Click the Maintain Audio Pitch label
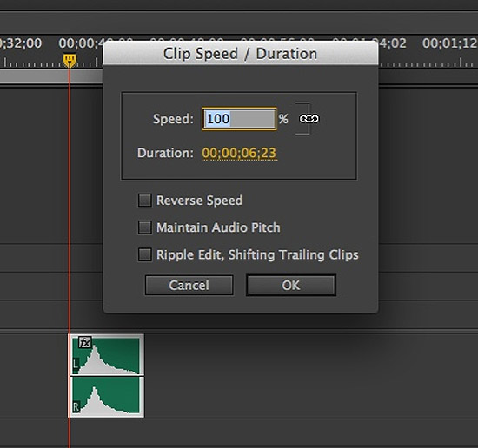This screenshot has width=478, height=448. (218, 227)
